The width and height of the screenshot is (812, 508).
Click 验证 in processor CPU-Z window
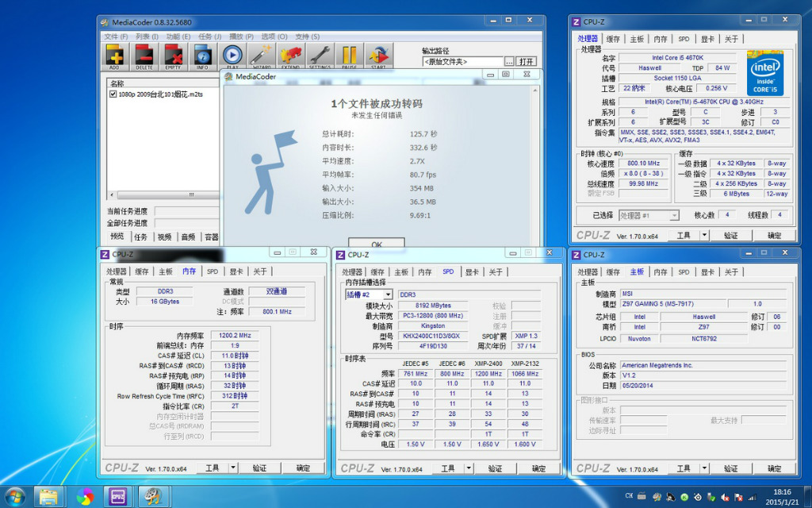730,235
